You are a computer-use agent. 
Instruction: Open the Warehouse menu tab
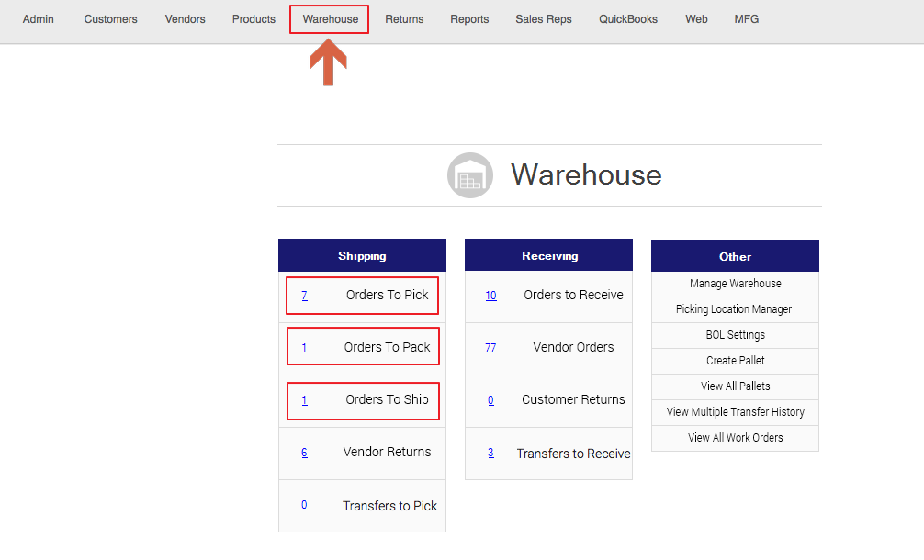coord(330,19)
